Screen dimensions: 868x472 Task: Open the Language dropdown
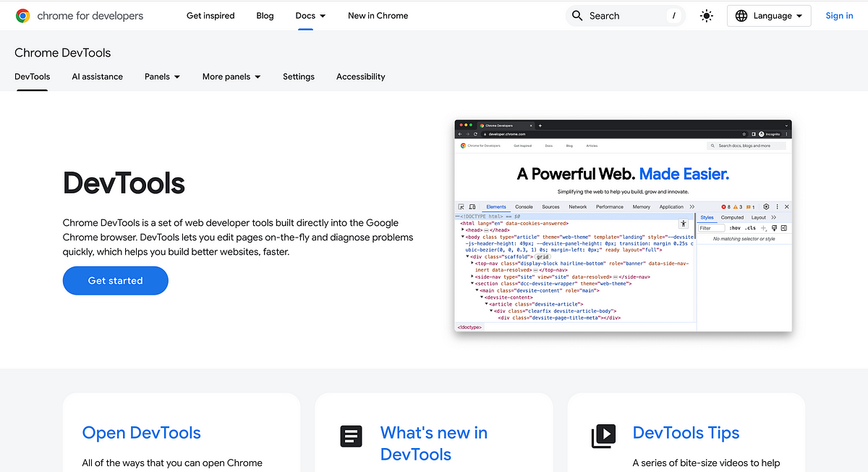(769, 15)
